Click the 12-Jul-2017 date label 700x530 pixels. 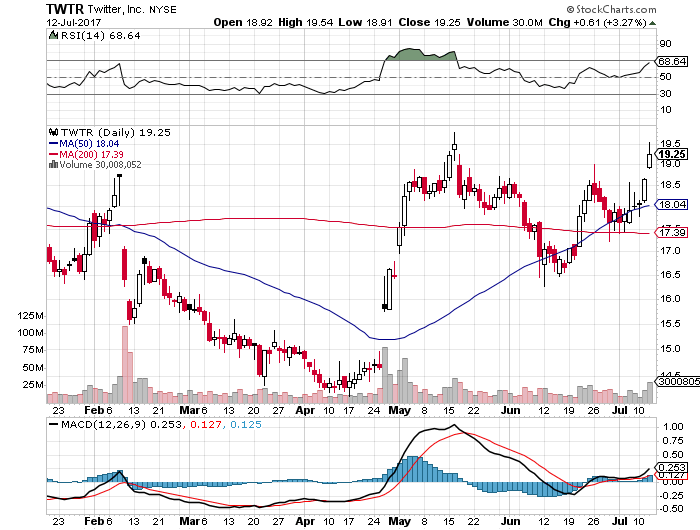click(x=74, y=22)
